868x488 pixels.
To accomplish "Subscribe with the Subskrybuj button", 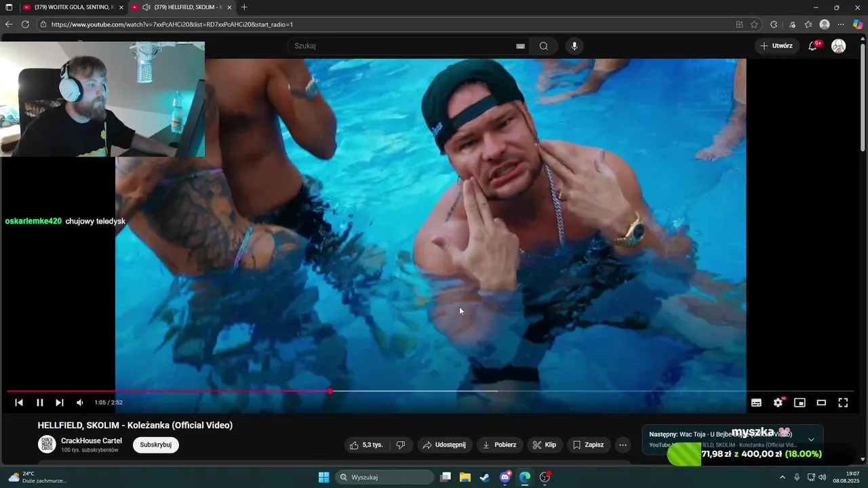I will coord(156,445).
